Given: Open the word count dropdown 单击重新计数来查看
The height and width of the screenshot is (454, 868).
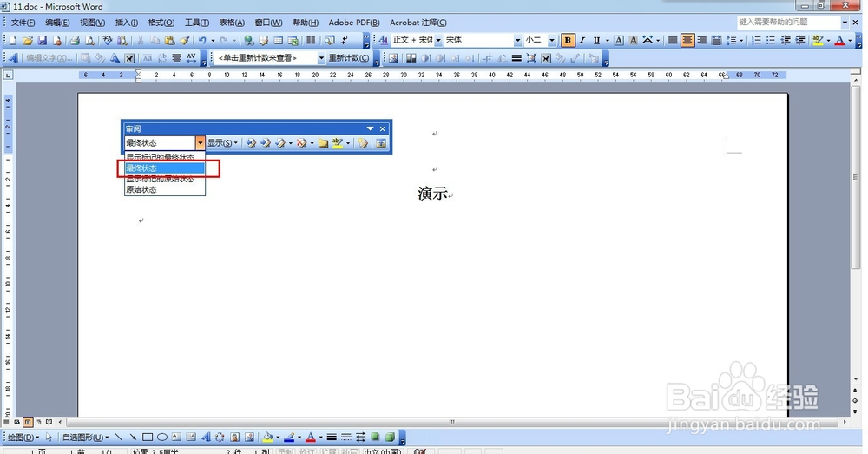Looking at the screenshot, I should coord(321,58).
